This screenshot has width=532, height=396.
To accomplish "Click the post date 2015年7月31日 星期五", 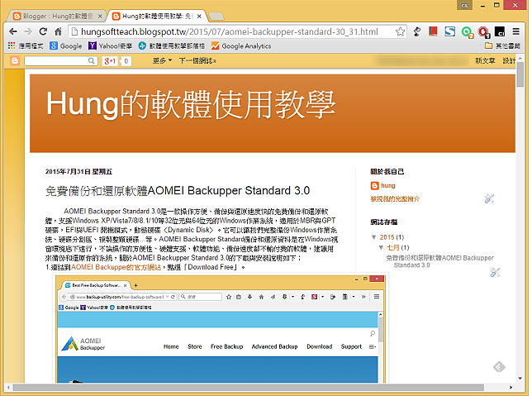I will point(78,172).
